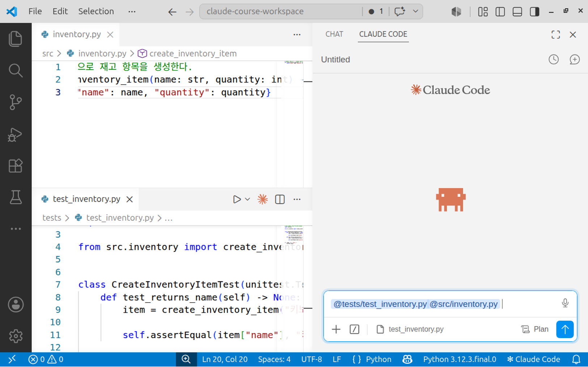Expand the chat dropdown chevron in title bar
The image size is (588, 367).
tap(415, 11)
